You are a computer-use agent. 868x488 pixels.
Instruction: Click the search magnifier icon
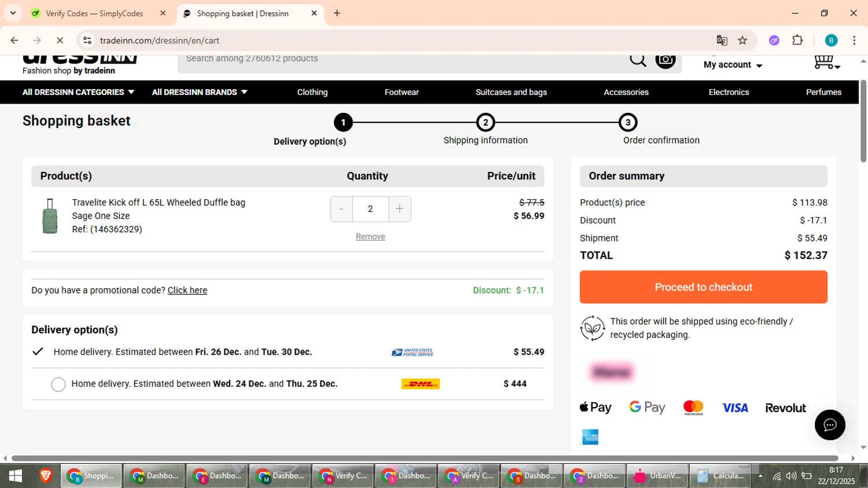638,60
